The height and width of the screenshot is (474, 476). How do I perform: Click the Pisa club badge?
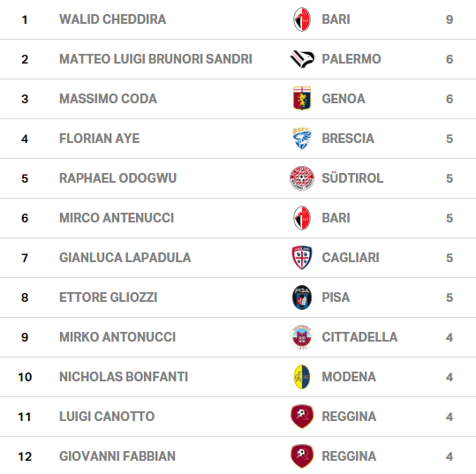pos(302,297)
